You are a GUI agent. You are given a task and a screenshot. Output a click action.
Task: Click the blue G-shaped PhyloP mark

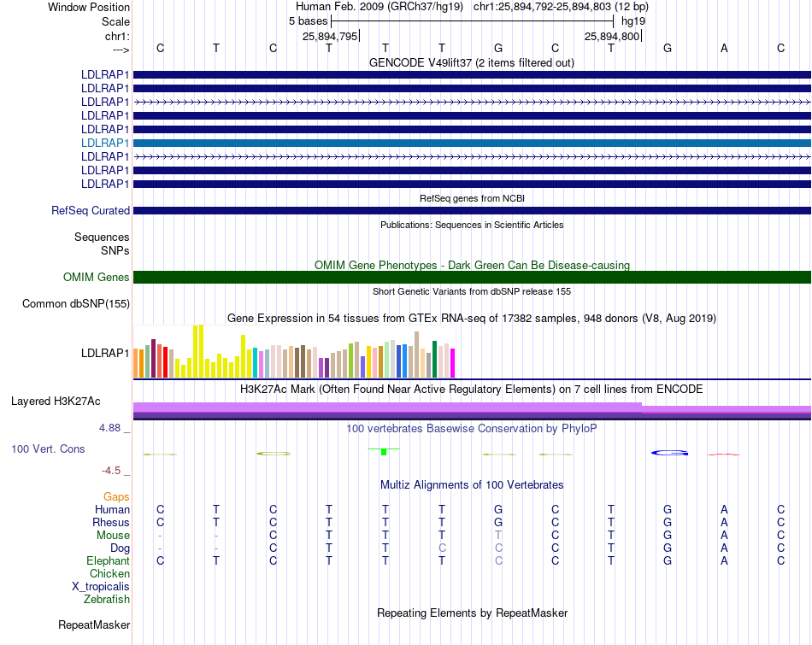pos(669,453)
